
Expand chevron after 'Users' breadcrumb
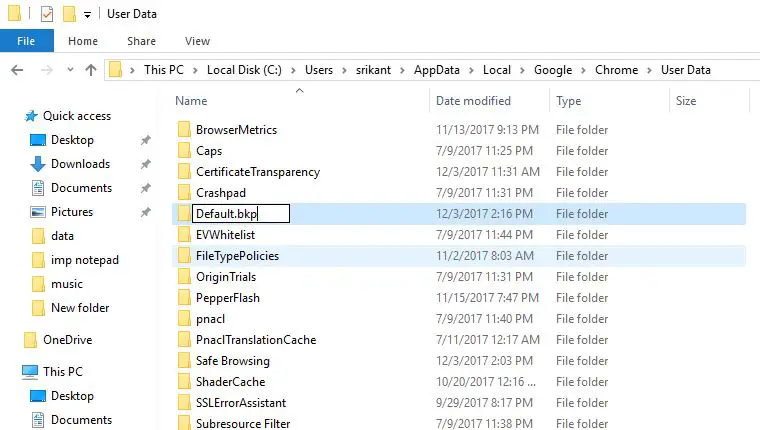coord(344,70)
